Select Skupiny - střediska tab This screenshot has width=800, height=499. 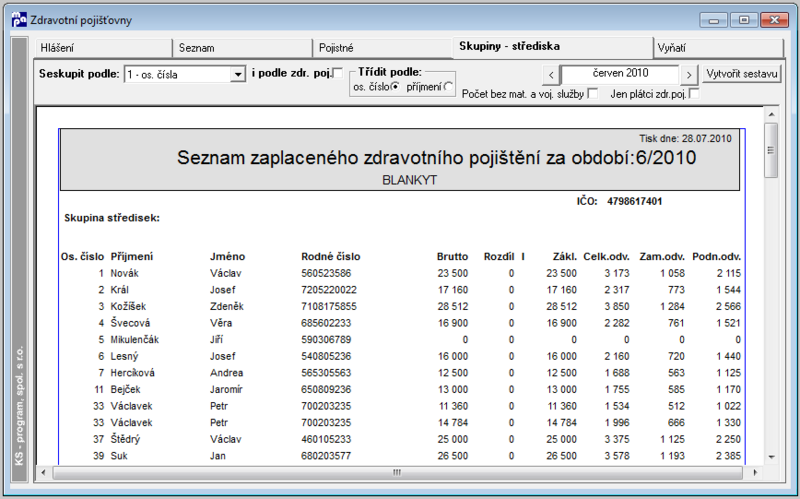click(553, 46)
